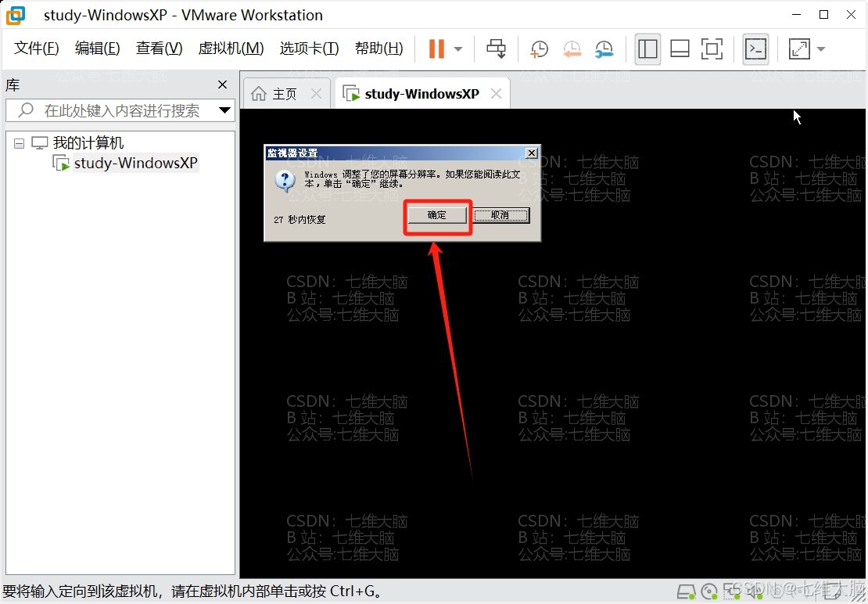Click the question mark icon in dialog
Screen dimensions: 868x604
(x=285, y=181)
